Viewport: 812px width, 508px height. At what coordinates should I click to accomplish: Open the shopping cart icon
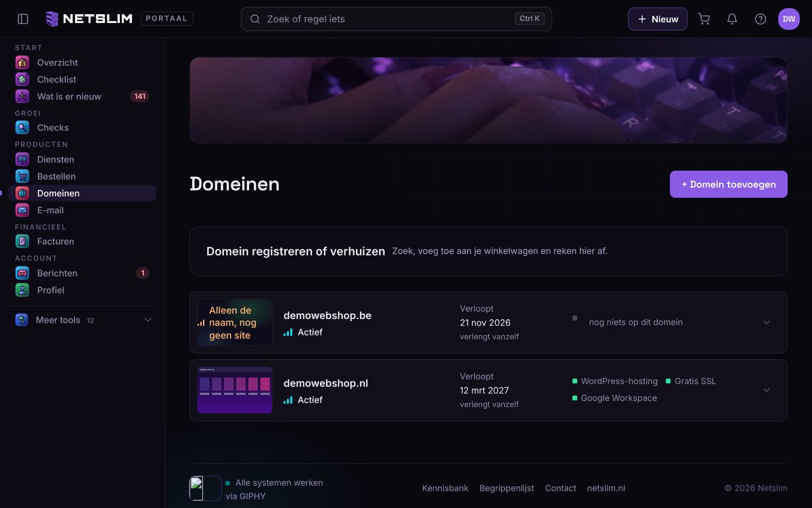[x=704, y=19]
